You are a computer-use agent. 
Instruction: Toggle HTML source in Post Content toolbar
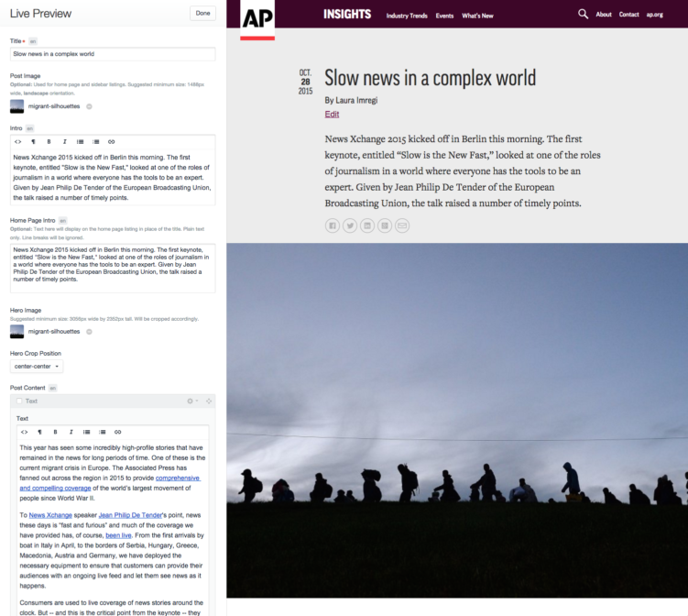pos(24,432)
